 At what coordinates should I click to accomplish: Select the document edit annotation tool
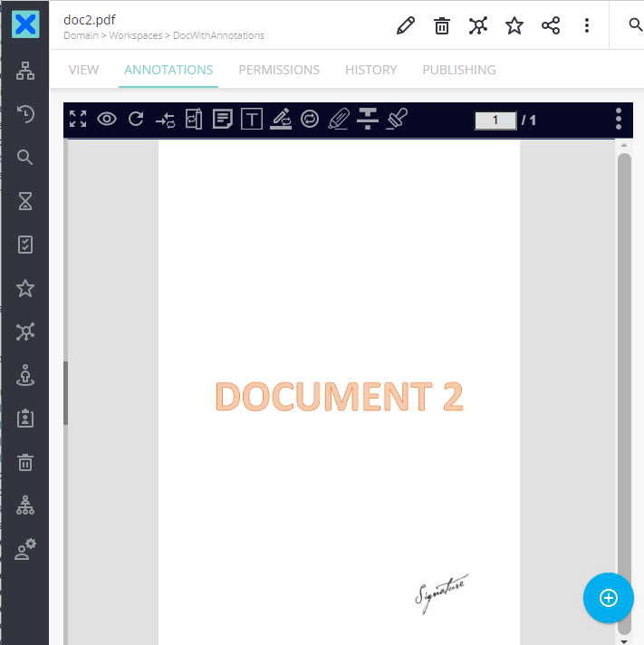tap(194, 119)
